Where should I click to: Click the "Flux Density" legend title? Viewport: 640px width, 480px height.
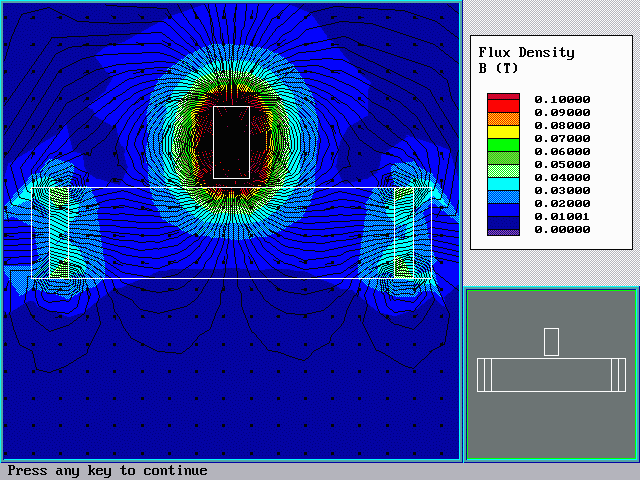tap(526, 53)
